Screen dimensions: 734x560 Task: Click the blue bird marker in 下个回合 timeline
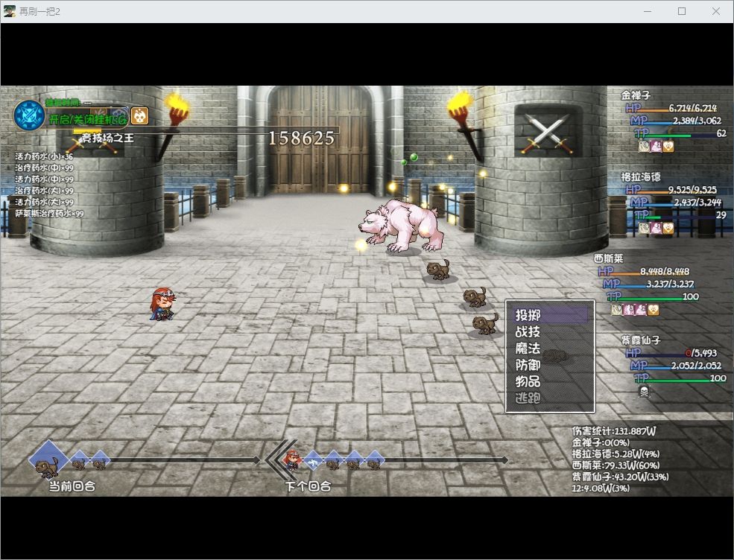point(313,461)
